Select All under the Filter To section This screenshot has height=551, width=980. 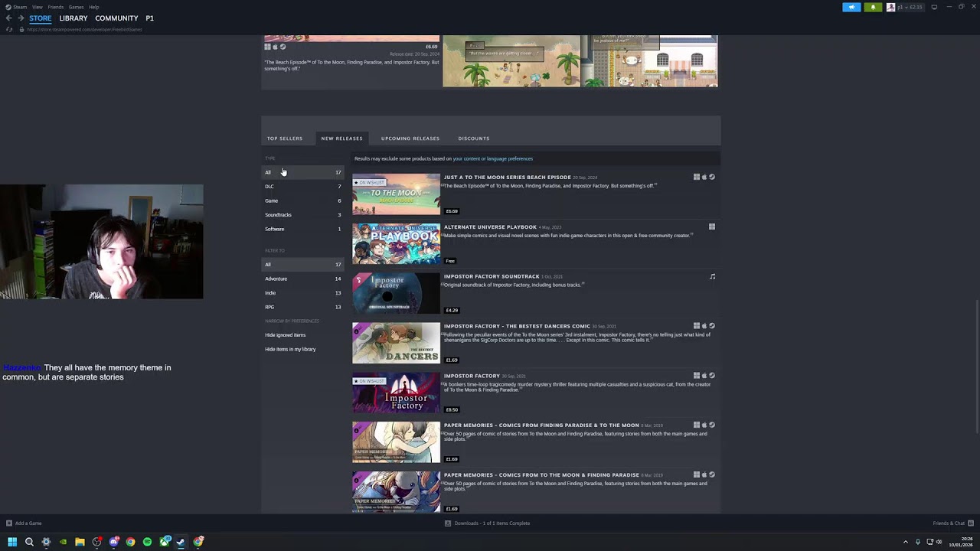coord(303,265)
